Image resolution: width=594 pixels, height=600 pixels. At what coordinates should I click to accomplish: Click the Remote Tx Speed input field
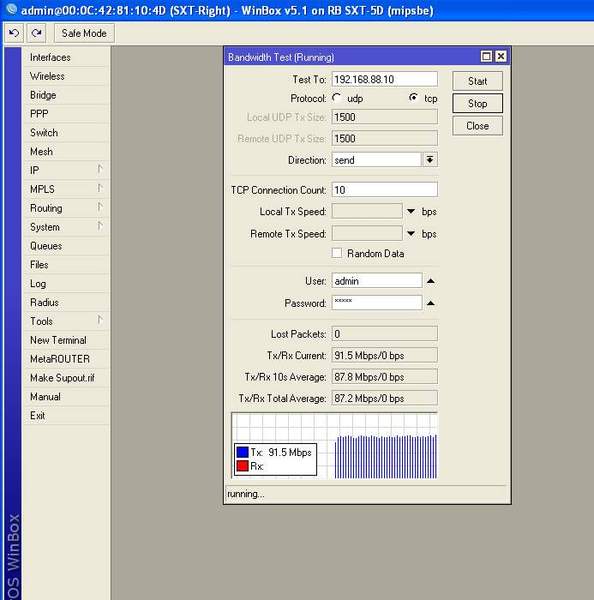367,233
